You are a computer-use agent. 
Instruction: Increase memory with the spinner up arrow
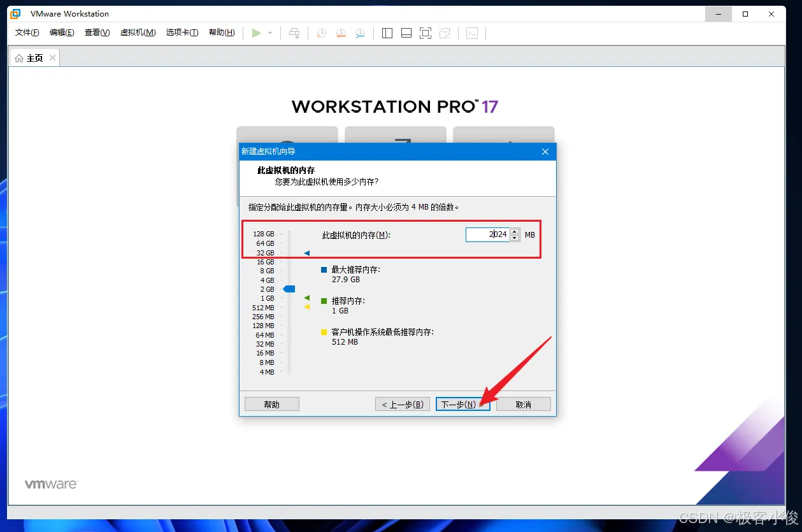point(515,231)
